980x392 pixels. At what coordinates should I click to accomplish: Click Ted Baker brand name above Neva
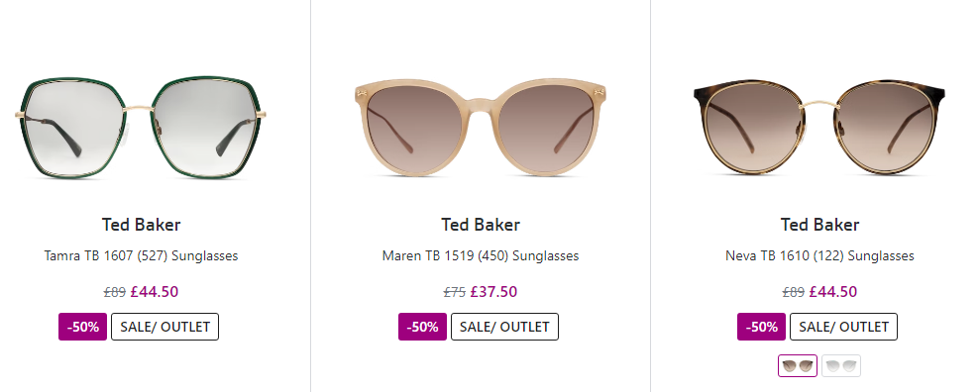click(x=820, y=225)
